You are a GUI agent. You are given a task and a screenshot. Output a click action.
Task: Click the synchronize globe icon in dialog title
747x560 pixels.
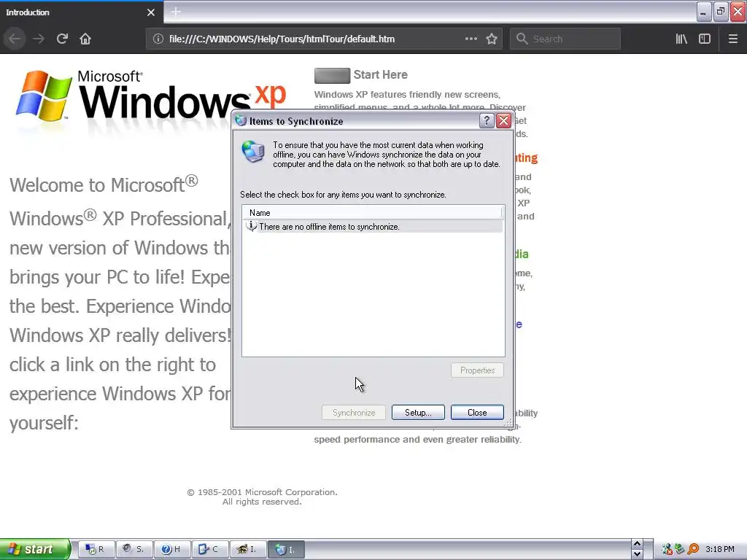241,121
